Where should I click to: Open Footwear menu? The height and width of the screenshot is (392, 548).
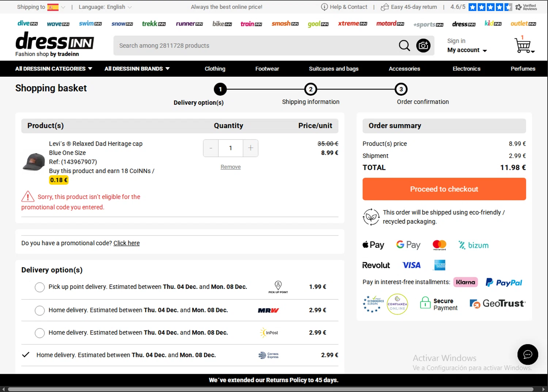point(267,69)
